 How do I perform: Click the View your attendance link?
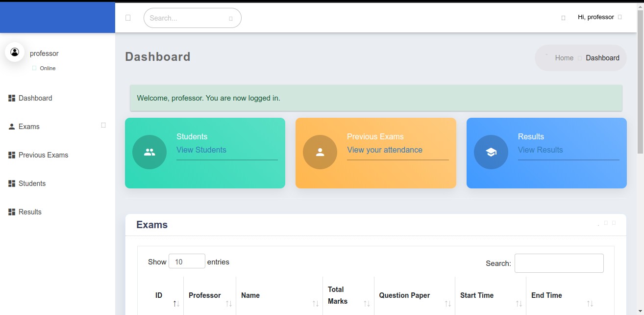click(385, 150)
